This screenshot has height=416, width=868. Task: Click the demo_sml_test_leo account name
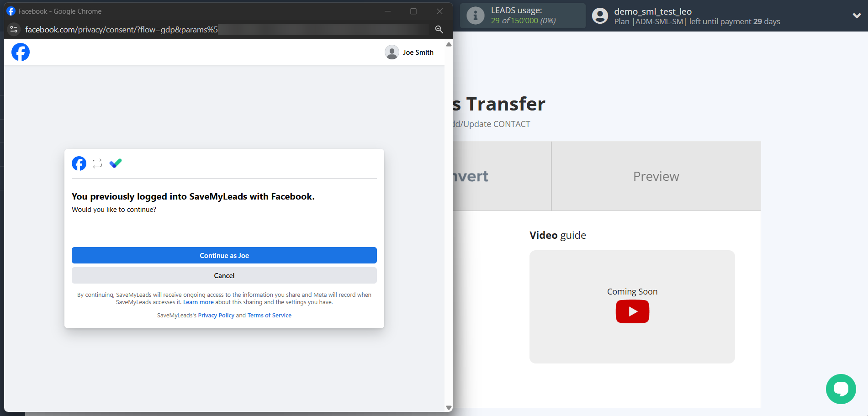tap(653, 11)
